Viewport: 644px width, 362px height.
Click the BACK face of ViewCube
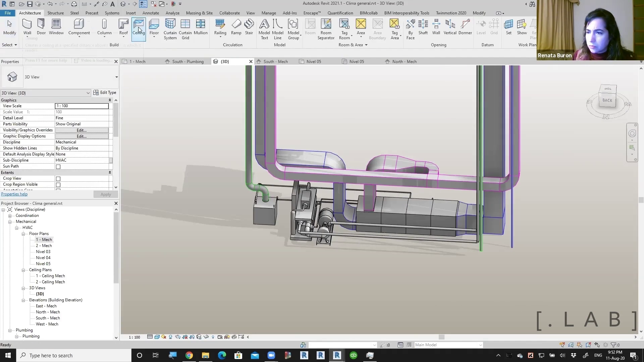point(607,100)
